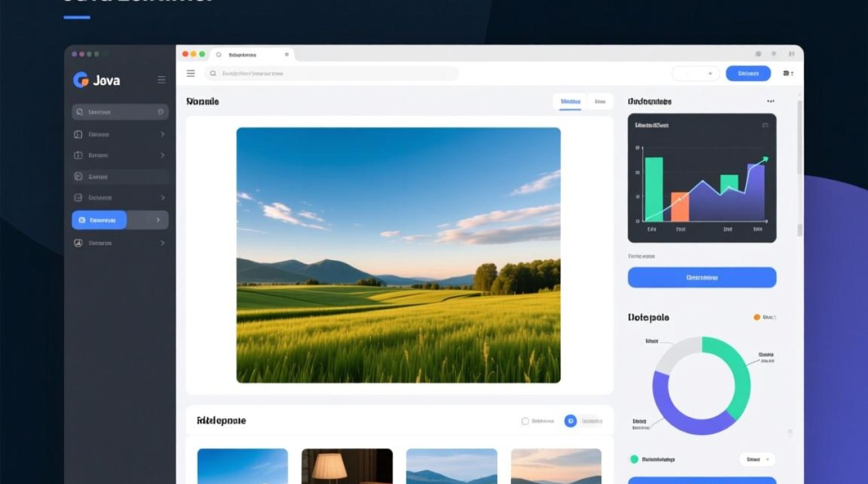This screenshot has height=484, width=868.
Task: Click the wide blue button below the bar chart
Action: 702,277
